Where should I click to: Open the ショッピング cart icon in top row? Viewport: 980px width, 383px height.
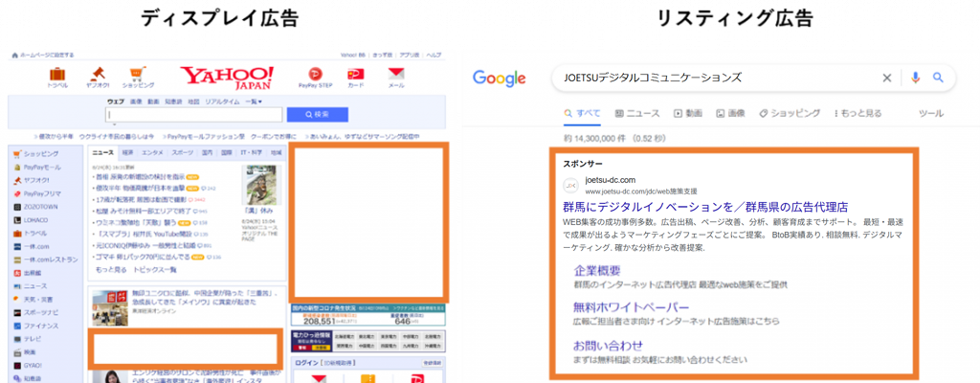point(138,74)
